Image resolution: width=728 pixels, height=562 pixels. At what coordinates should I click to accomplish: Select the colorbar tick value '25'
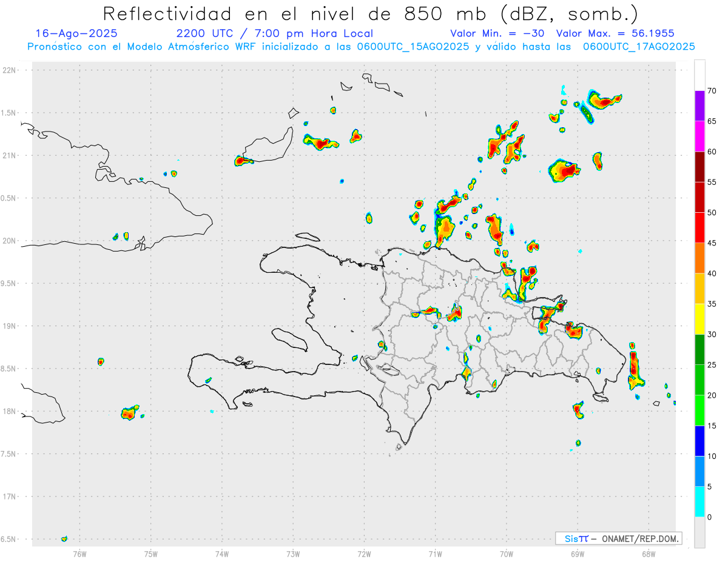pos(712,365)
